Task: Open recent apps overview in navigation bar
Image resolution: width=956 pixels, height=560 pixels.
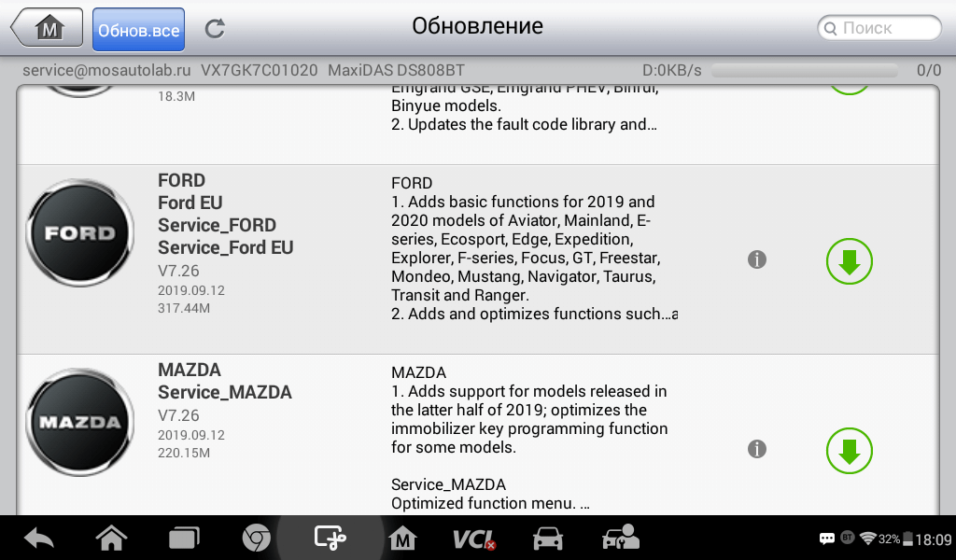Action: click(x=184, y=539)
